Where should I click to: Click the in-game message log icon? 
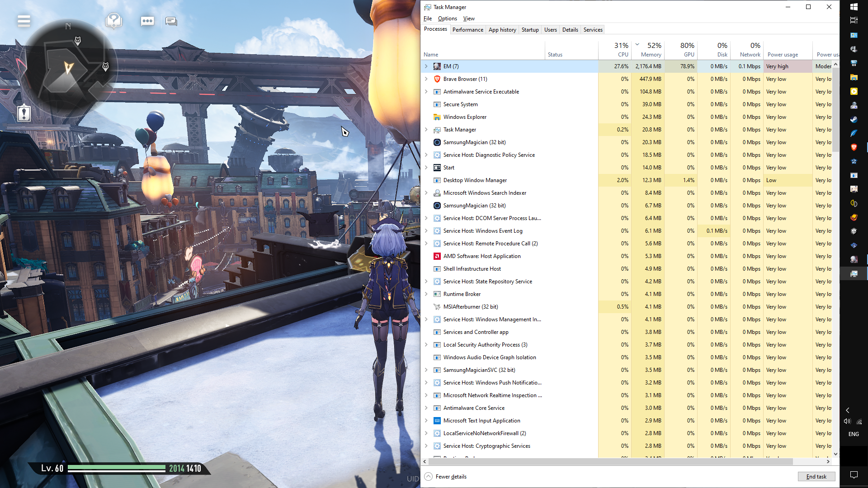pyautogui.click(x=171, y=21)
